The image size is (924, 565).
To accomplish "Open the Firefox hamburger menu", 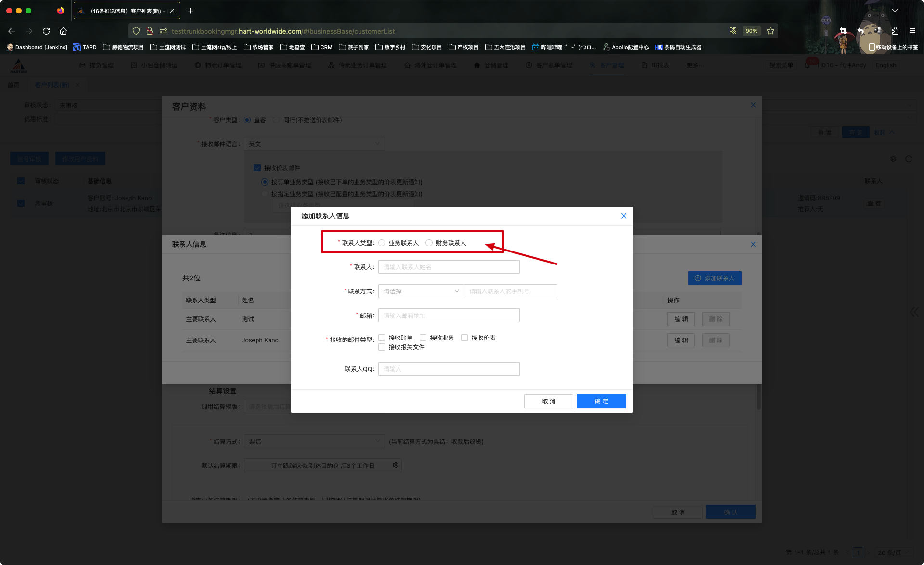I will 912,31.
